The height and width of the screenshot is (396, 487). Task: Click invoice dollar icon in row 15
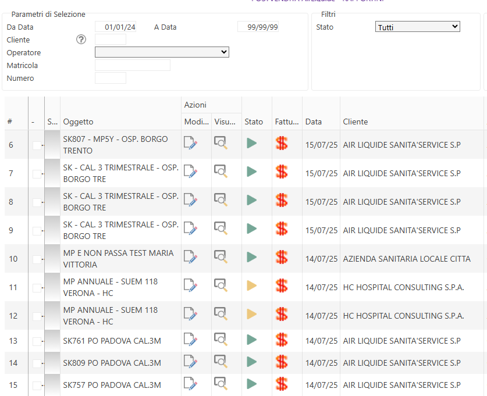[282, 384]
